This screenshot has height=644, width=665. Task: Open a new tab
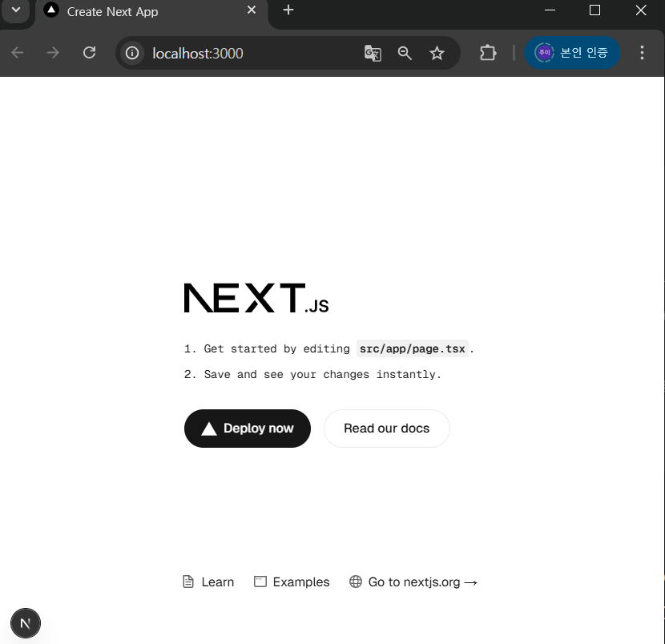click(288, 10)
